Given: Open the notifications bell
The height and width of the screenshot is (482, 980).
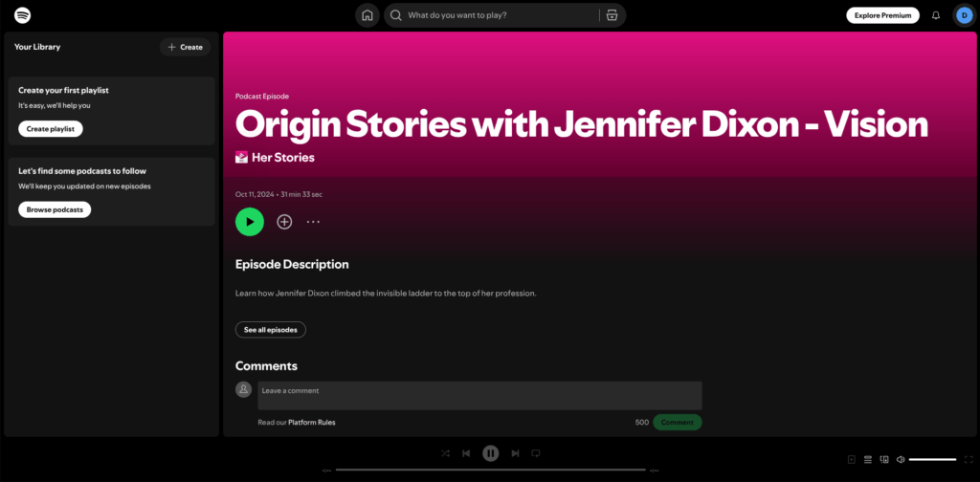Looking at the screenshot, I should point(936,15).
